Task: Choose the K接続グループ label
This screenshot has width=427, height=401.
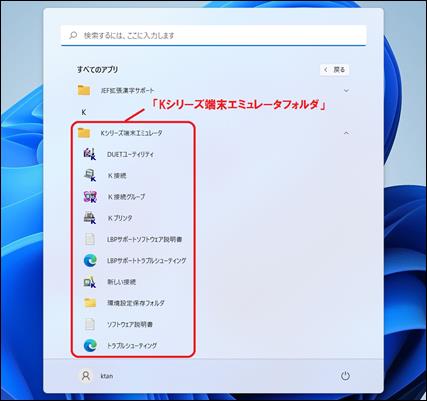Action: pyautogui.click(x=126, y=197)
